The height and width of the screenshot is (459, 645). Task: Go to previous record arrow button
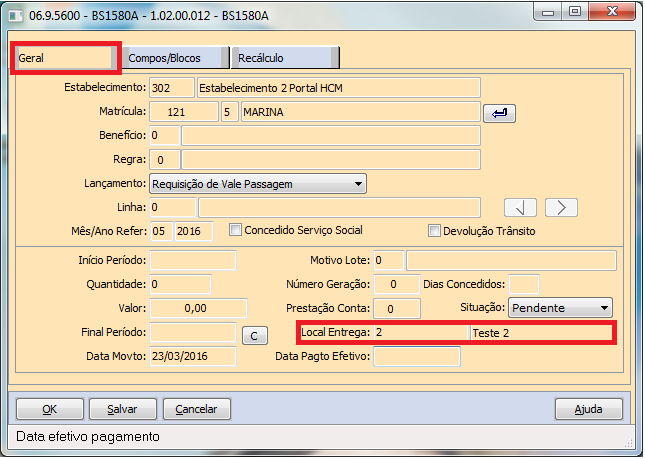[520, 207]
